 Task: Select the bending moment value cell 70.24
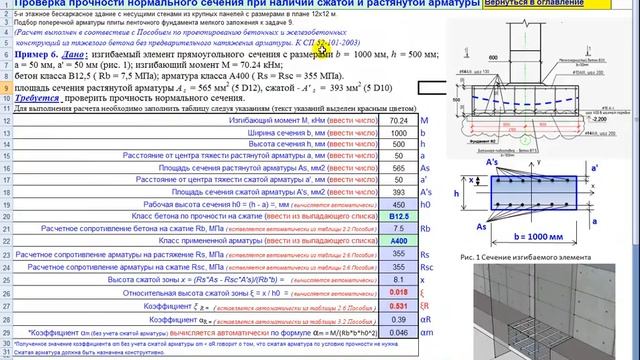(x=398, y=120)
